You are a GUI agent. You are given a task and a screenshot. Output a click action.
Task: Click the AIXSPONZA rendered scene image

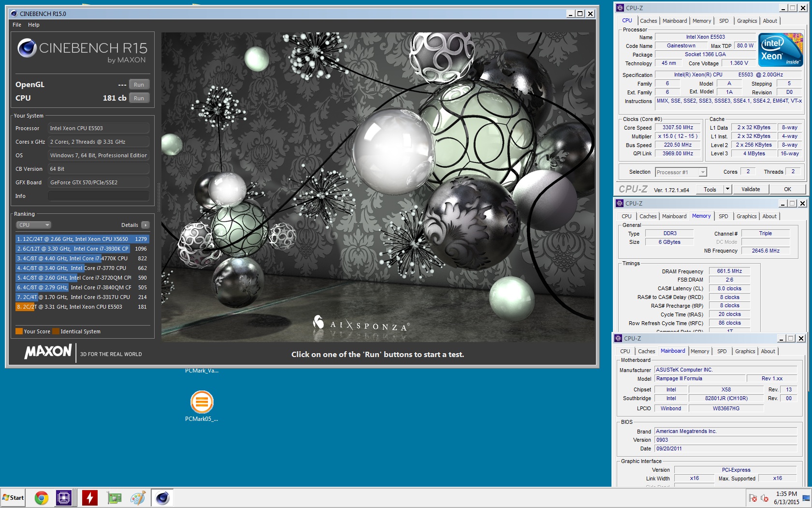[378, 187]
